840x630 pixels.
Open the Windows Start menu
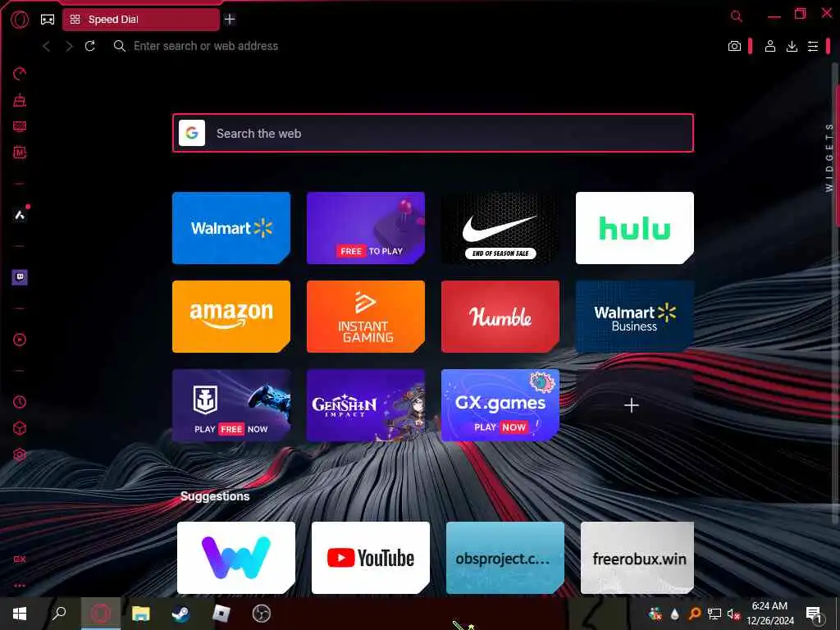point(20,614)
